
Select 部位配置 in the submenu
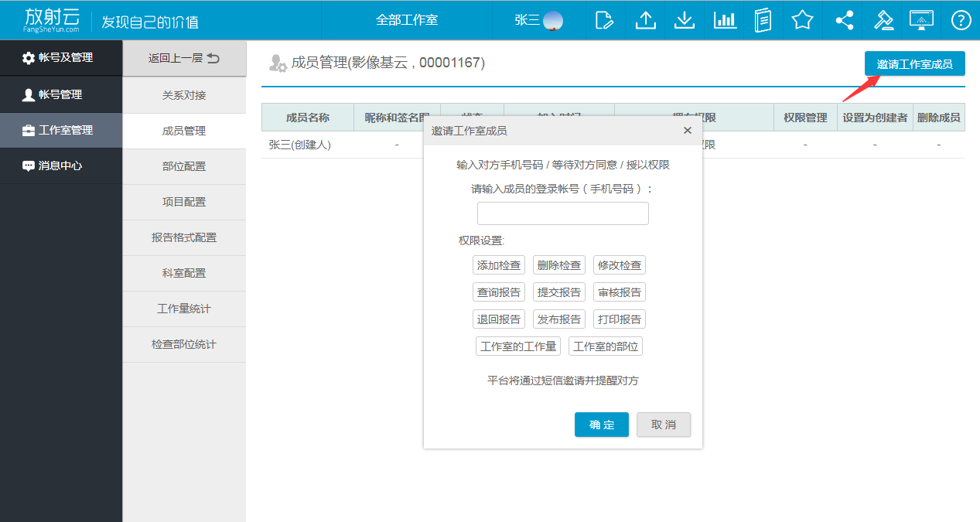[184, 166]
